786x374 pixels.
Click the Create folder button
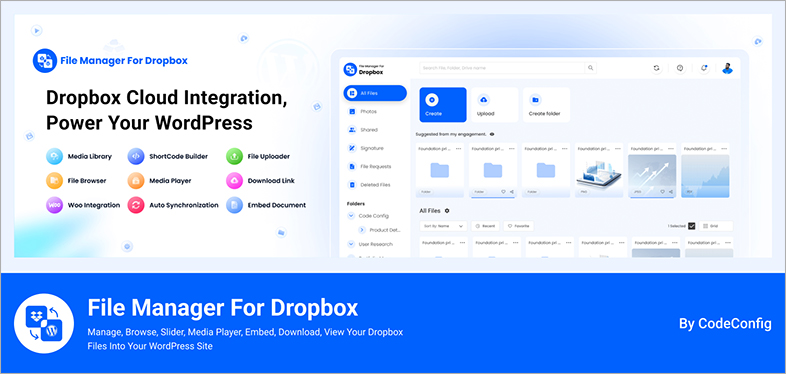(546, 105)
